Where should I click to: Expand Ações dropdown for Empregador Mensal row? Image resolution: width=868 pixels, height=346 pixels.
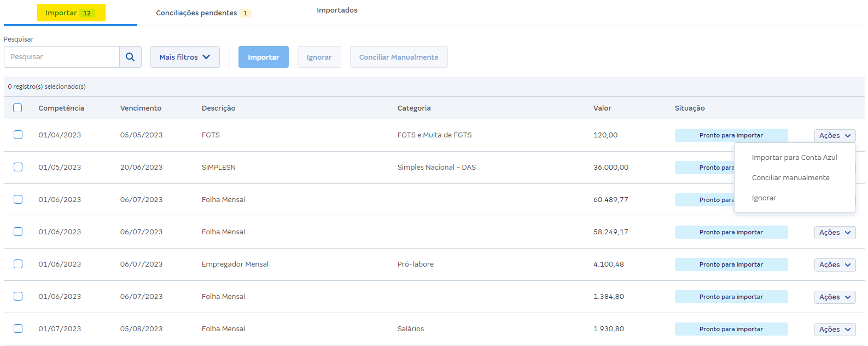coord(835,264)
